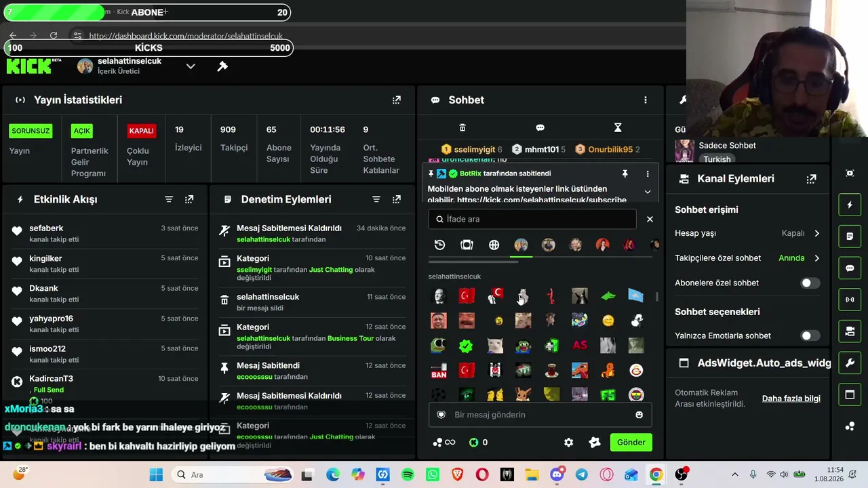Pop out the Yayın İstatistikleri panel
The image size is (868, 488).
click(x=396, y=100)
